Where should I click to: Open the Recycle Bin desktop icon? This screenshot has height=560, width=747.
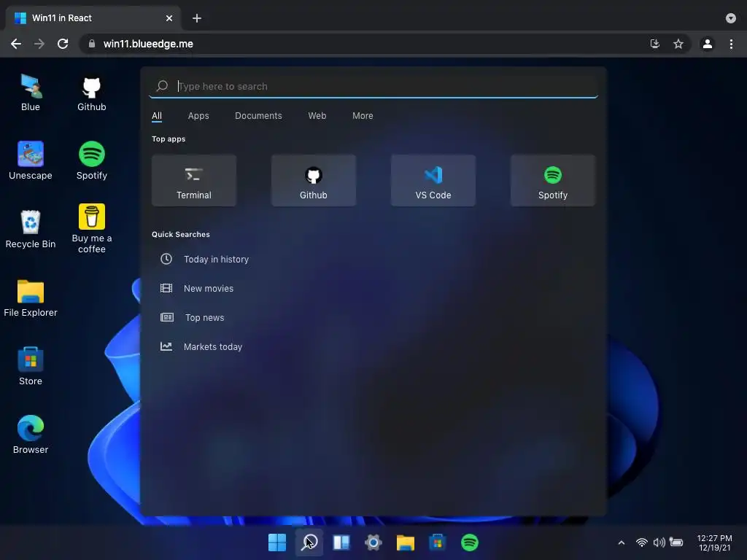pos(31,230)
